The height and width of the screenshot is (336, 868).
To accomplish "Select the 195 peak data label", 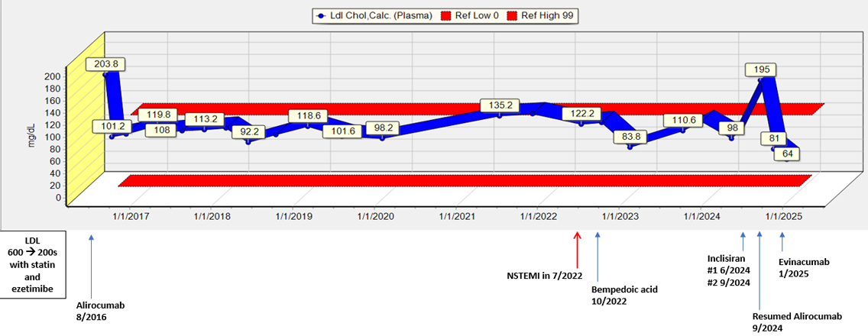I will click(x=762, y=69).
